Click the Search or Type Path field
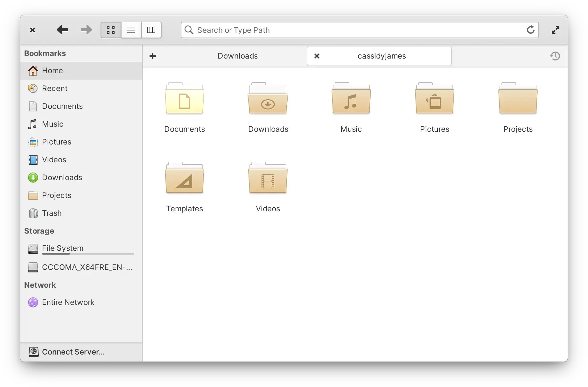588x387 pixels. coord(350,30)
